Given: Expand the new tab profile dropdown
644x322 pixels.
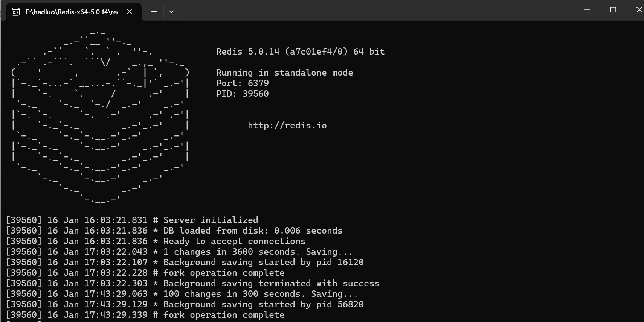Looking at the screenshot, I should click(x=171, y=12).
